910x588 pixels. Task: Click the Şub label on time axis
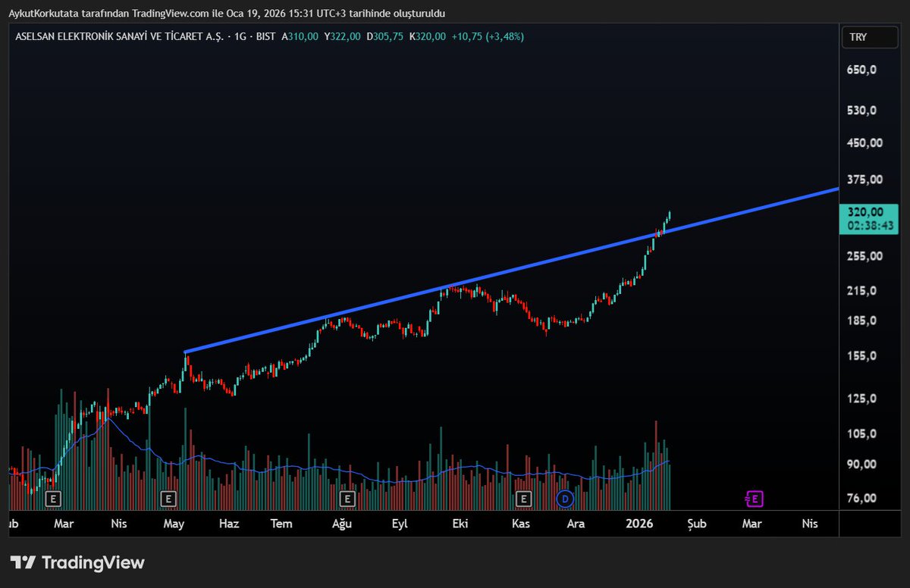(696, 524)
